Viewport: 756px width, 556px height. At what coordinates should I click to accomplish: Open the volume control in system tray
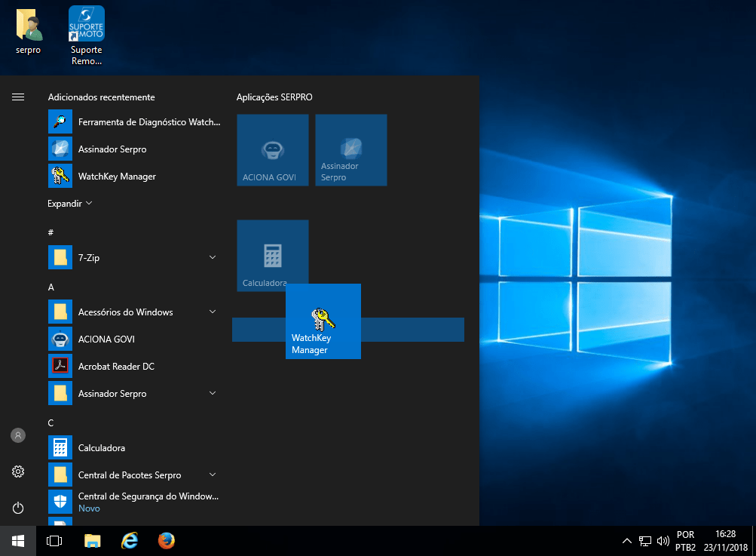coord(663,541)
